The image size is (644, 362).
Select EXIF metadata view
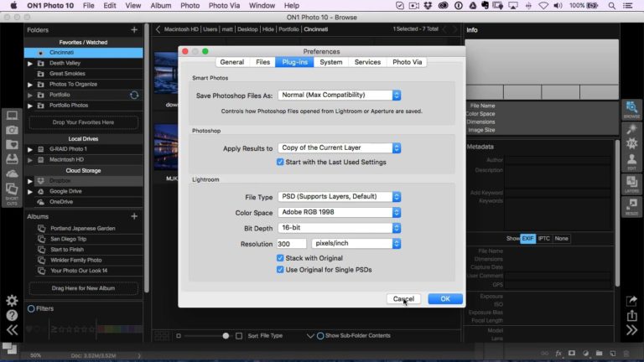coord(527,239)
